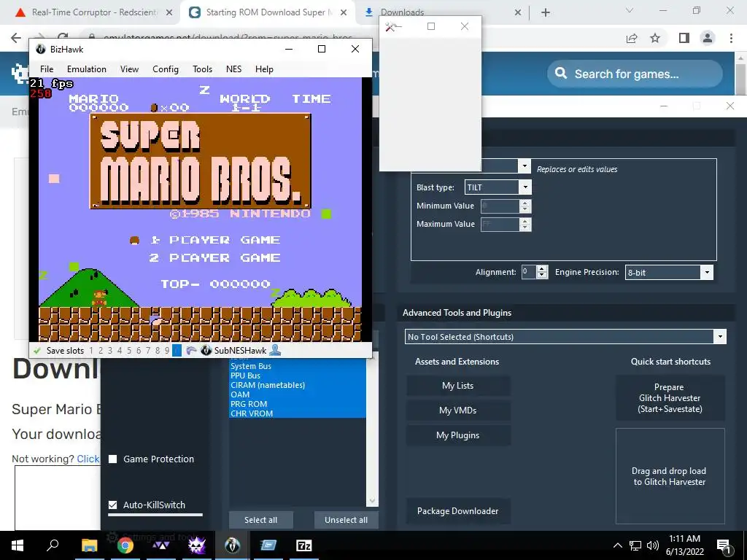Open the File menu in BizHawk
Screen dimensions: 747x560
(47, 69)
